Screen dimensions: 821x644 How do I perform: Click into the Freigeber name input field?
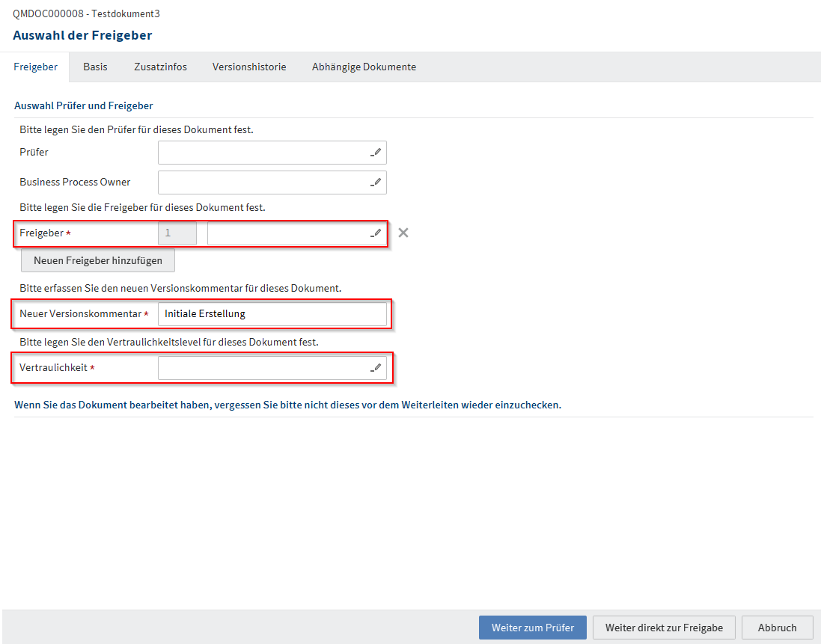point(287,233)
